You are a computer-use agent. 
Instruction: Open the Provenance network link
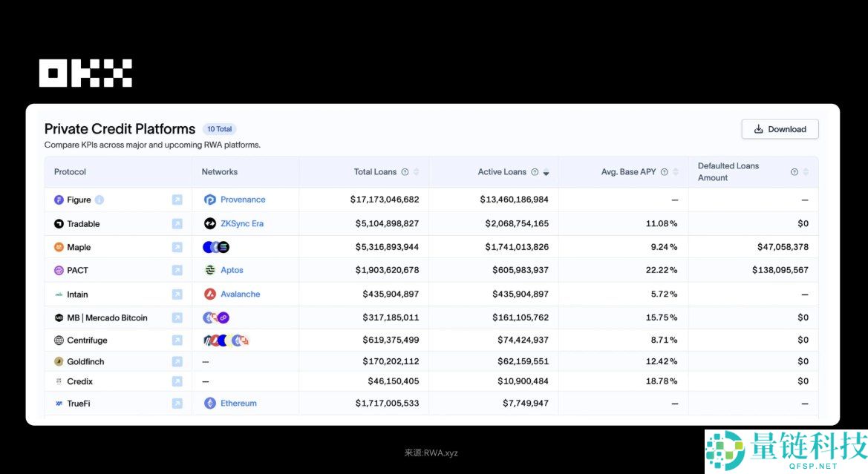(x=242, y=200)
